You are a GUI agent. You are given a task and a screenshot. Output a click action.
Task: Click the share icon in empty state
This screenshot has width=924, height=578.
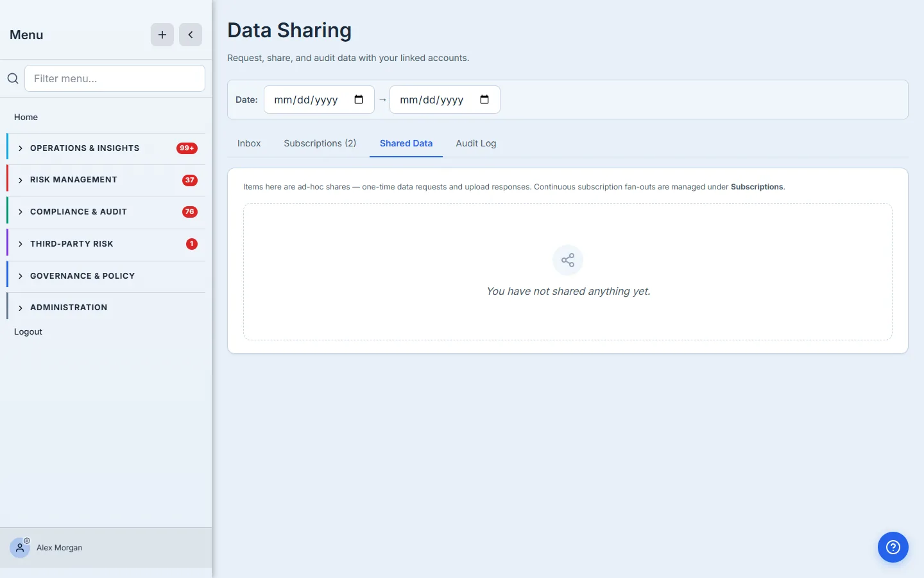568,260
